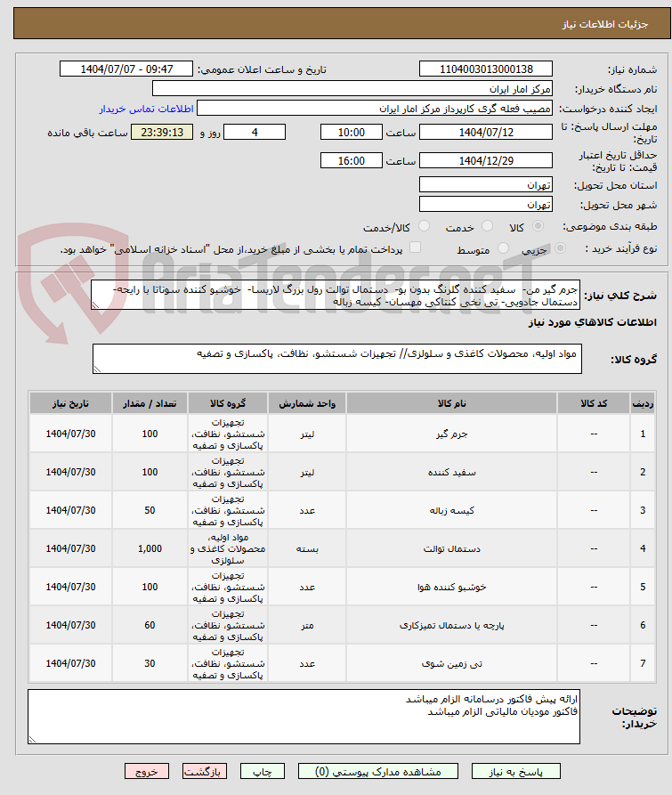Click the تعداد / مقدار column header
The height and width of the screenshot is (795, 672).
click(150, 403)
